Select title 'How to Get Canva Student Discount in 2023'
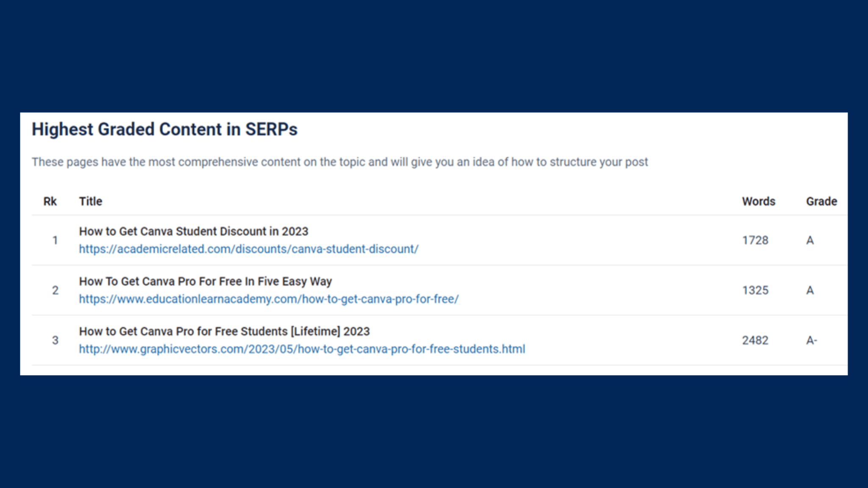The image size is (868, 488). click(x=194, y=231)
